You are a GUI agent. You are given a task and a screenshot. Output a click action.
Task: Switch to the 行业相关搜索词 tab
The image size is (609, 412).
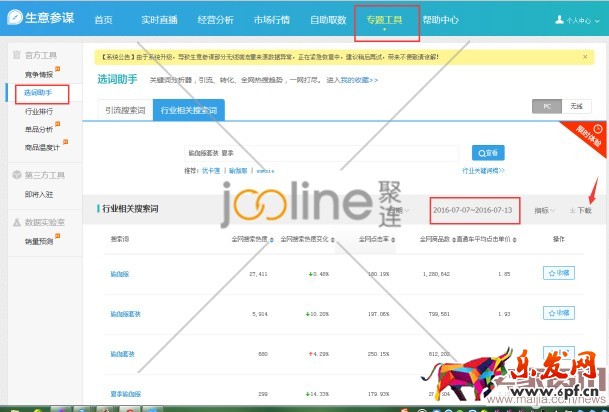click(x=189, y=110)
